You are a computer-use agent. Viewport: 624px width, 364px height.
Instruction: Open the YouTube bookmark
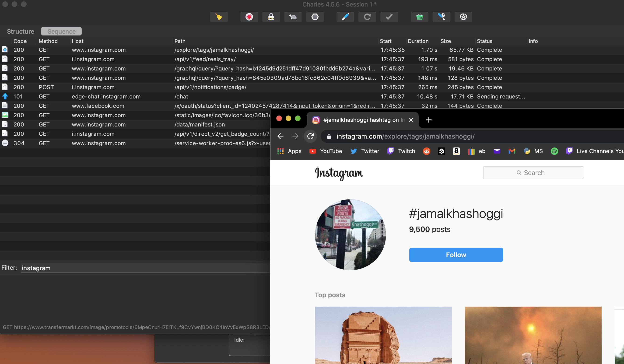tap(326, 151)
